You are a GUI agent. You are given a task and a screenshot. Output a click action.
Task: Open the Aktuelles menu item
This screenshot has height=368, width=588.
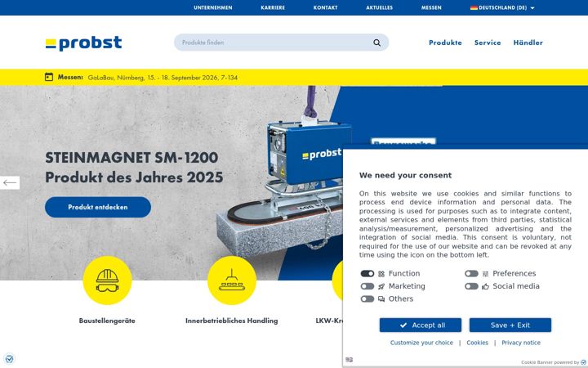(380, 7)
